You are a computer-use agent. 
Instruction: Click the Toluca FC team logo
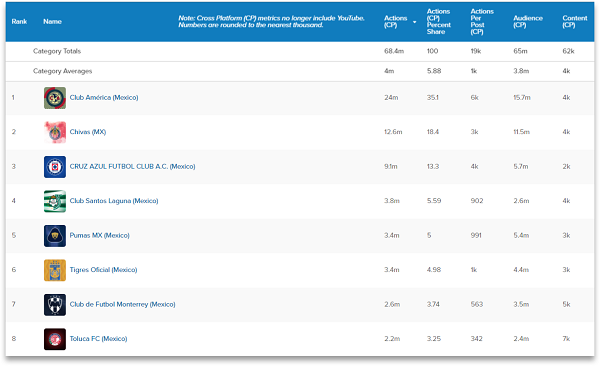tap(55, 339)
